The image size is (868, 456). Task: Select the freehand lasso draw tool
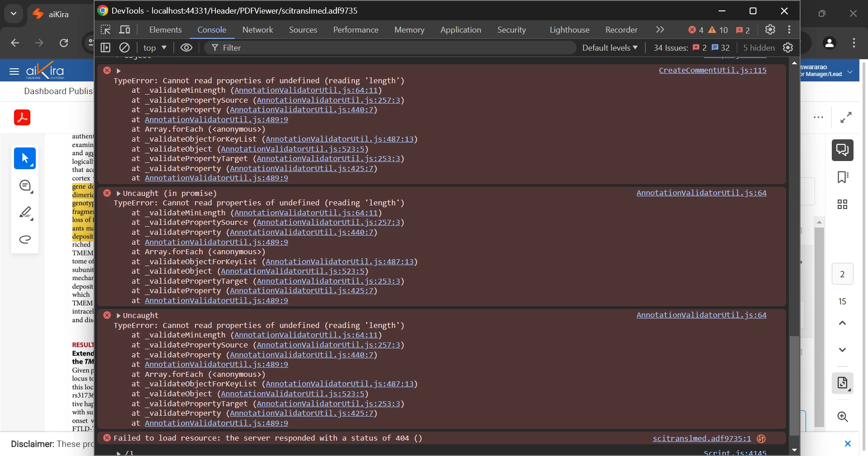[25, 239]
